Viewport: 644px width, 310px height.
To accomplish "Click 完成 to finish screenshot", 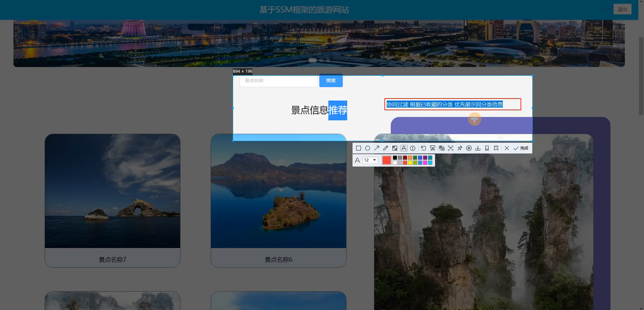I will click(x=521, y=148).
